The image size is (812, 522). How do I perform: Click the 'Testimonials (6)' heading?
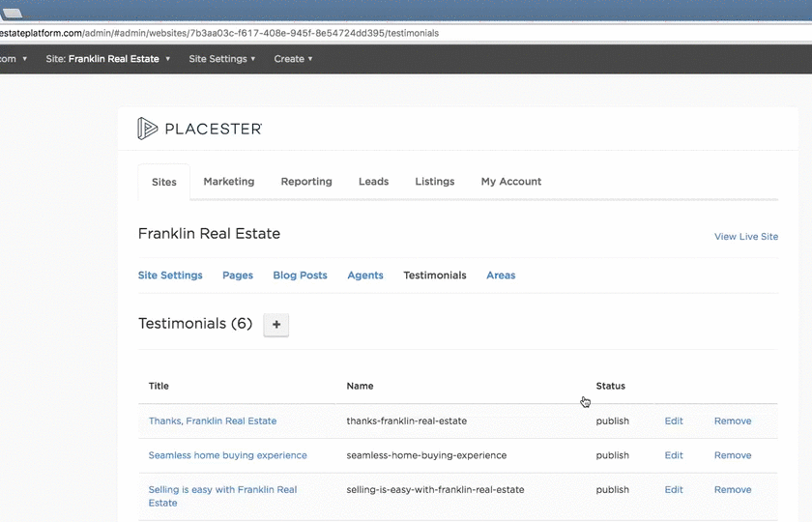195,324
